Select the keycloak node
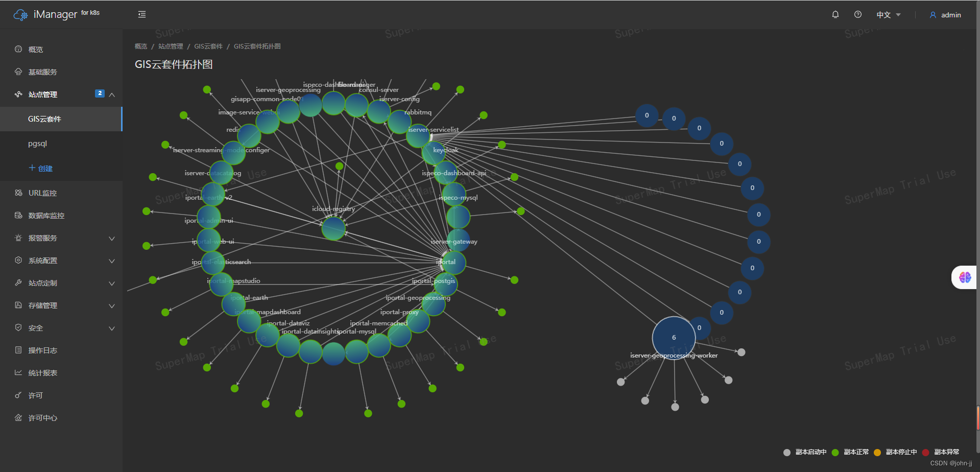980x472 pixels. pos(434,153)
